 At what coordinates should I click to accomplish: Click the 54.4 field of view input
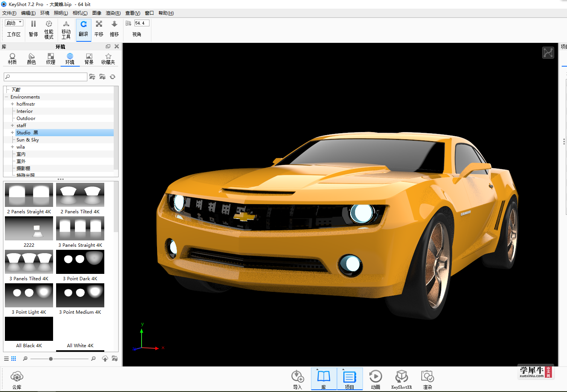(x=142, y=23)
